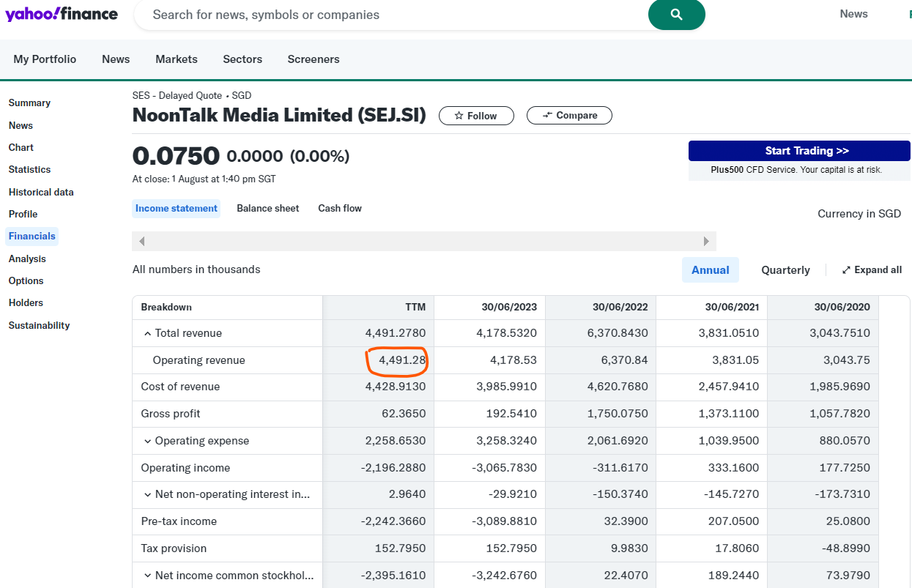Click the Breakdown column header
This screenshot has width=912, height=588.
click(x=166, y=308)
